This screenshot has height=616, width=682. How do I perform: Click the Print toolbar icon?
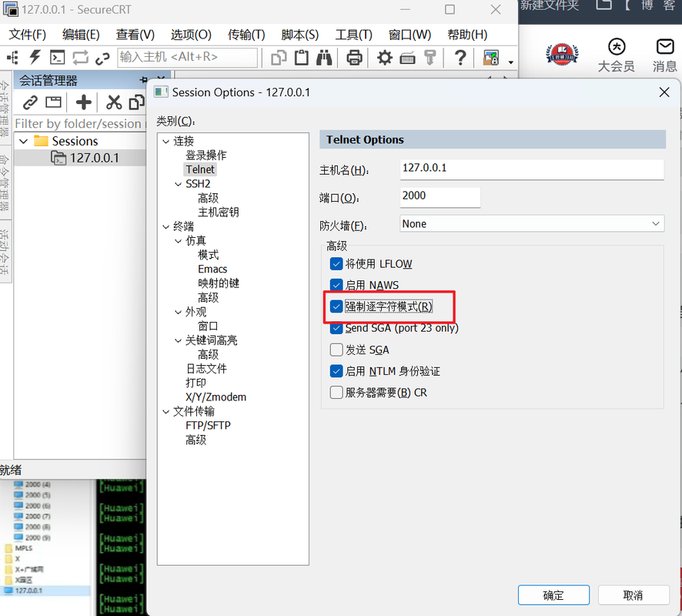pos(354,58)
